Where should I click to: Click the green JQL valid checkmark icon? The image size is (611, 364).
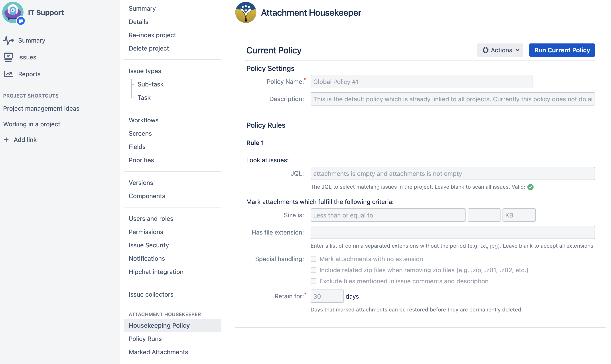pyautogui.click(x=530, y=187)
